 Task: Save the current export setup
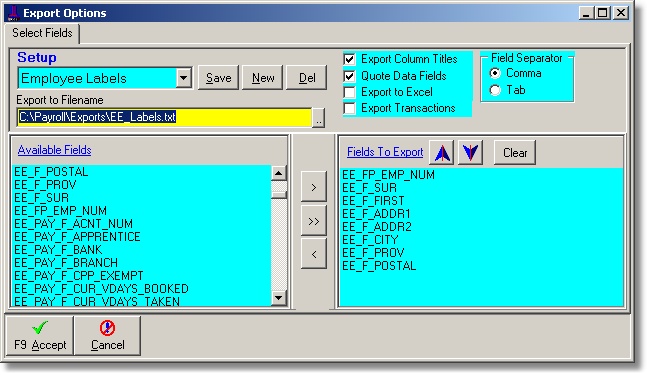[218, 78]
